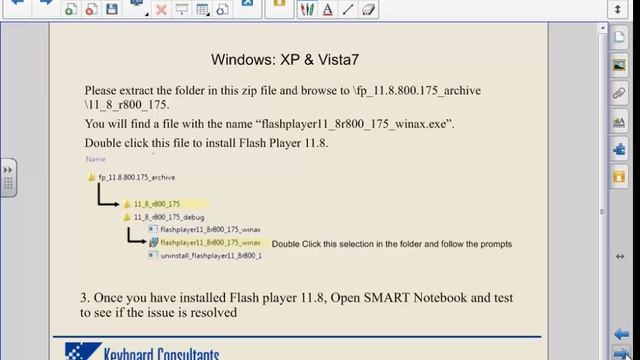Select the 11_8_r800_175_debug folder
640x360 pixels.
pos(164,217)
